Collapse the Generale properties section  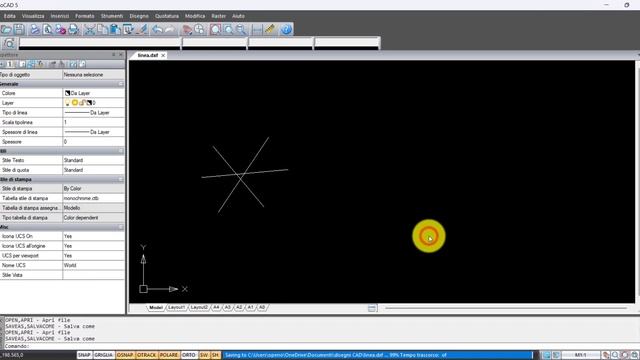(120, 84)
